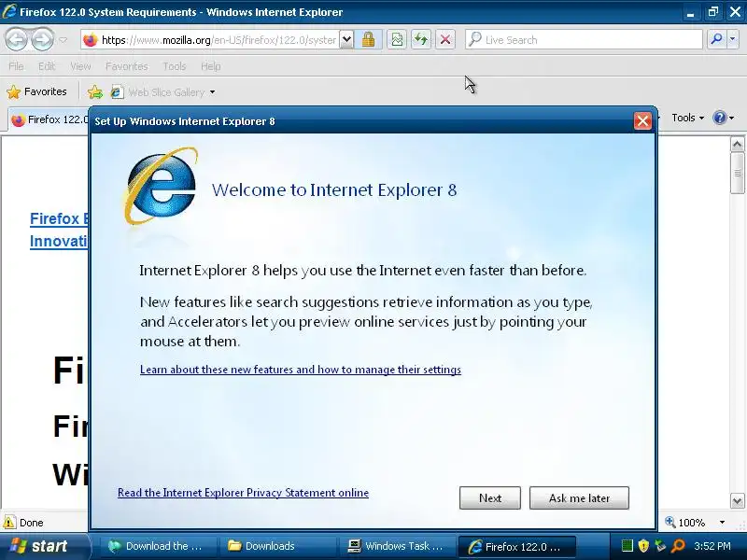The height and width of the screenshot is (560, 747).
Task: Open the command bar Tools dropdown
Action: [x=687, y=118]
